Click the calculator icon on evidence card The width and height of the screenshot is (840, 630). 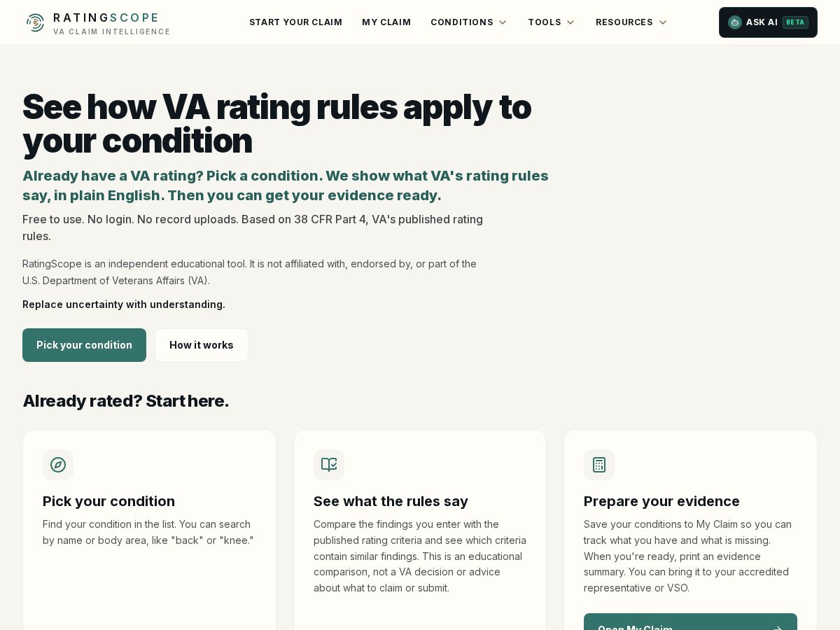599,465
